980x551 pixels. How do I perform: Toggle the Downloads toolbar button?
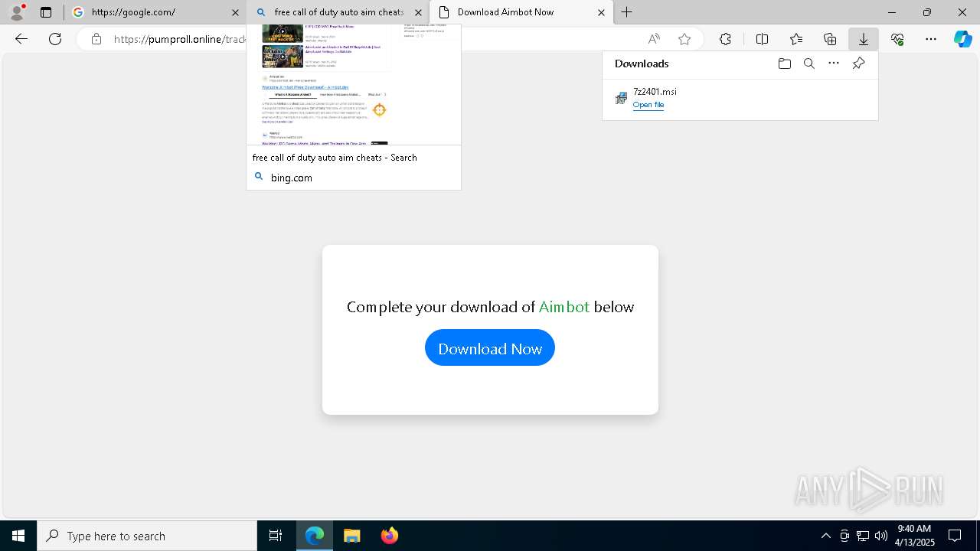click(864, 39)
